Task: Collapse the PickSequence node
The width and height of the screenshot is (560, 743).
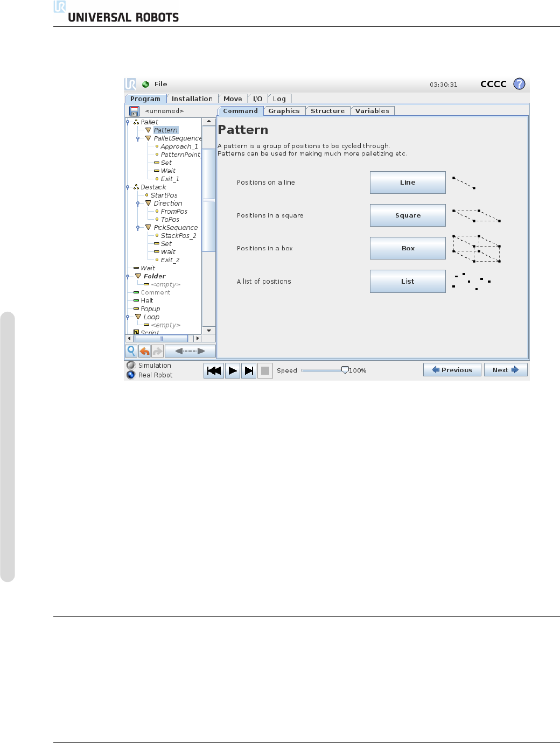Action: [138, 228]
